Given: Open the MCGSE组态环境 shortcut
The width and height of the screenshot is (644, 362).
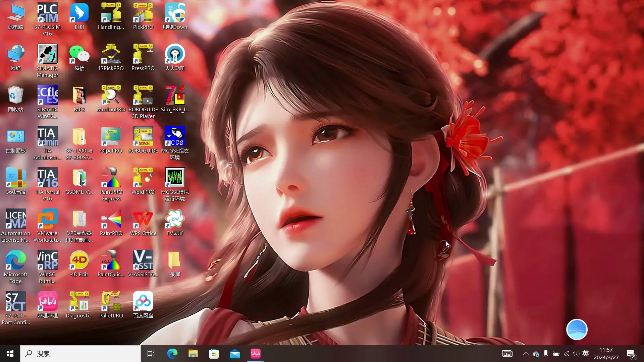Looking at the screenshot, I should pyautogui.click(x=175, y=137).
